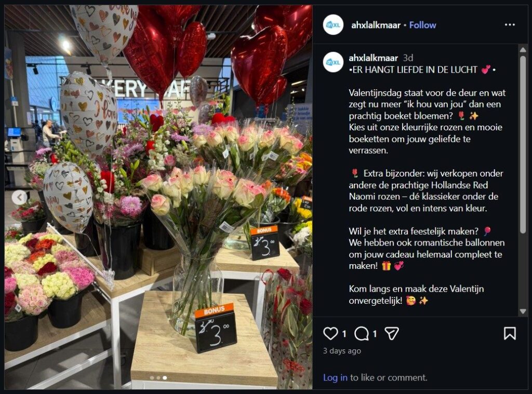532x394 pixels.
Task: Open comments via the speech bubble icon
Action: pyautogui.click(x=362, y=334)
